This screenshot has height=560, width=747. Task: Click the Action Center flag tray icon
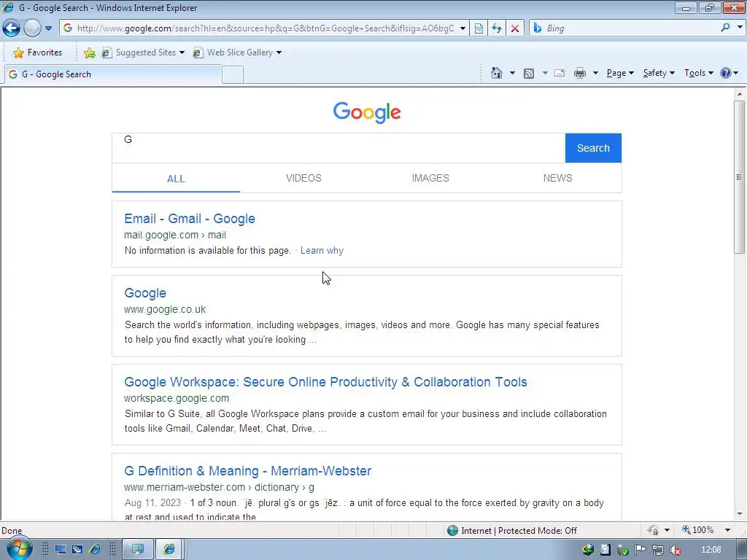pyautogui.click(x=640, y=550)
